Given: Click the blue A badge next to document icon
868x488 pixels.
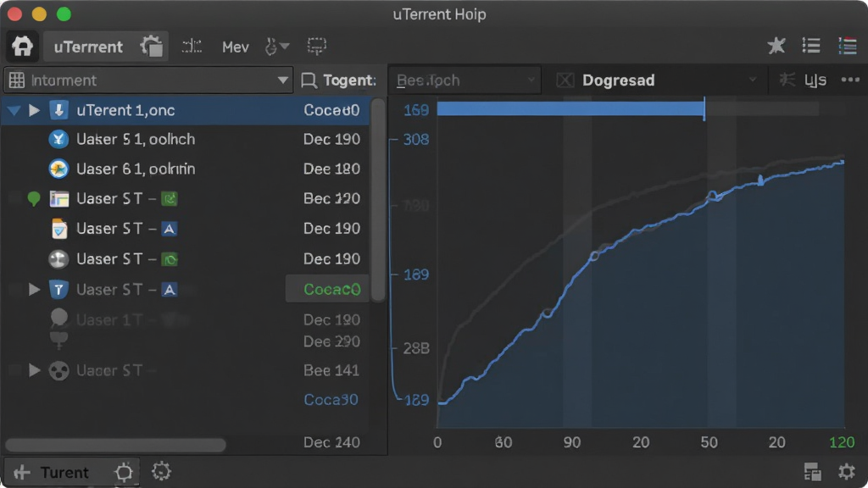Looking at the screenshot, I should pos(170,229).
